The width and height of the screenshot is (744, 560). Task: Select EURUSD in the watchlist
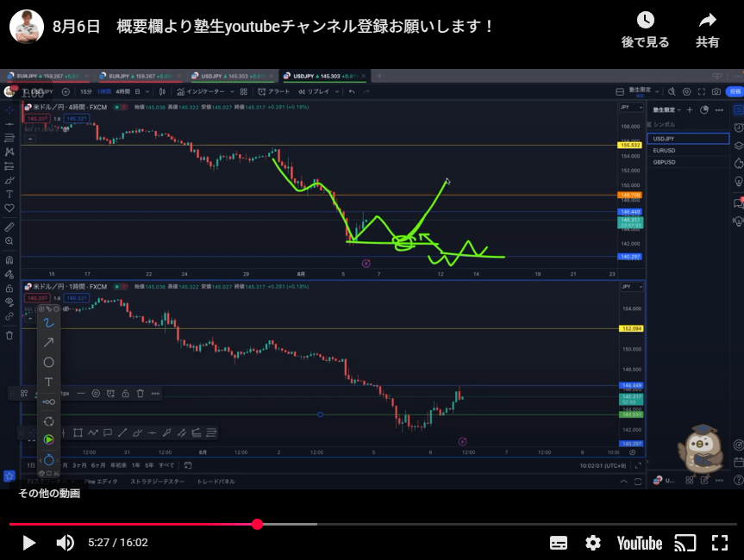pos(665,151)
